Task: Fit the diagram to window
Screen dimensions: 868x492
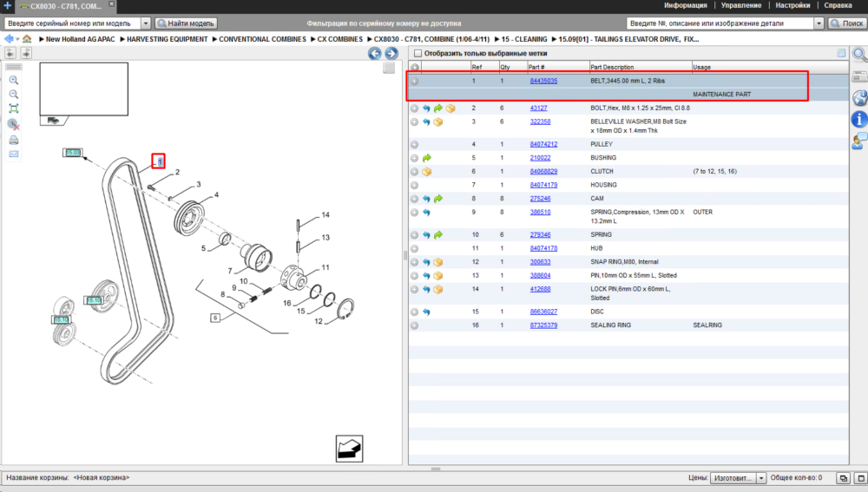Action: 14,108
